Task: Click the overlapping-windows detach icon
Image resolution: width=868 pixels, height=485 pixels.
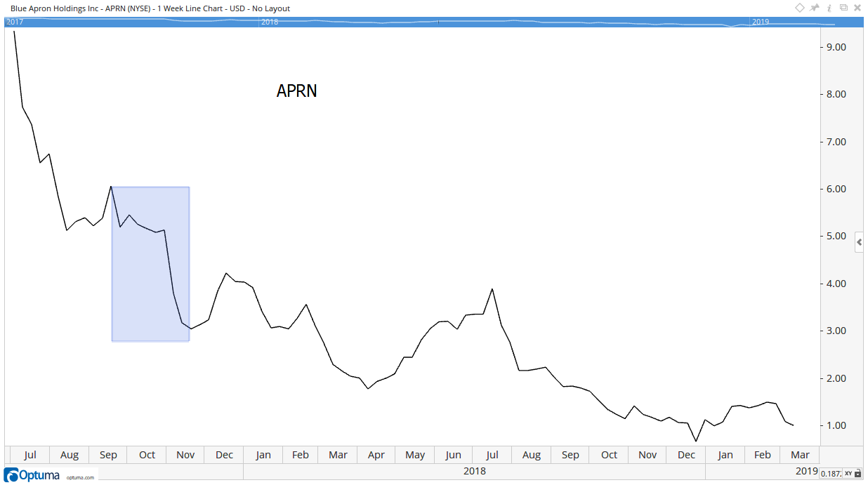Action: coord(843,8)
